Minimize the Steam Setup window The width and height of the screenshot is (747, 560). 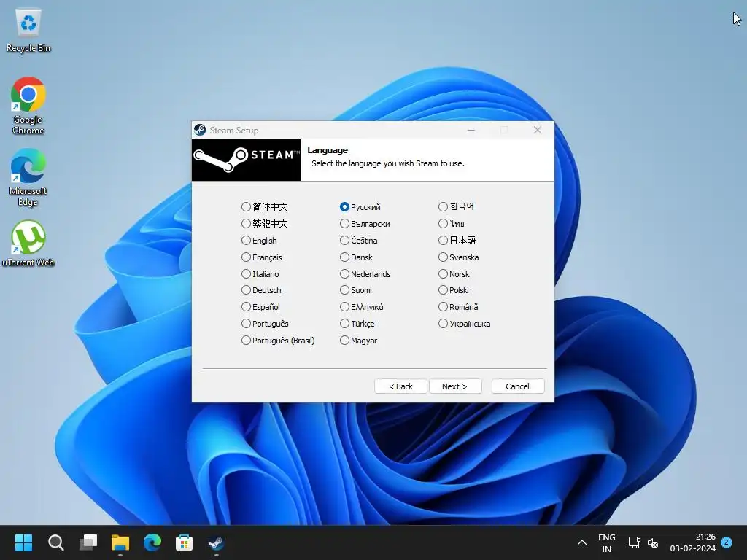(x=471, y=130)
